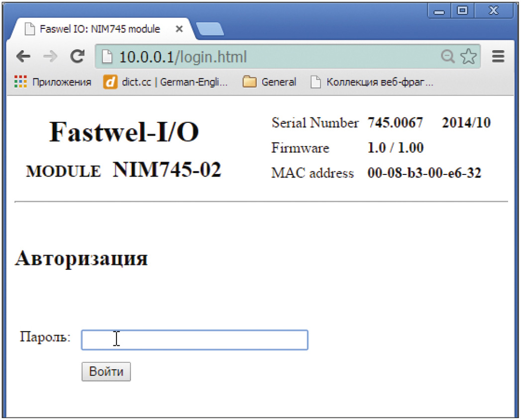Go back to the previous page
Viewport: 521px width, 420px height.
pos(23,57)
